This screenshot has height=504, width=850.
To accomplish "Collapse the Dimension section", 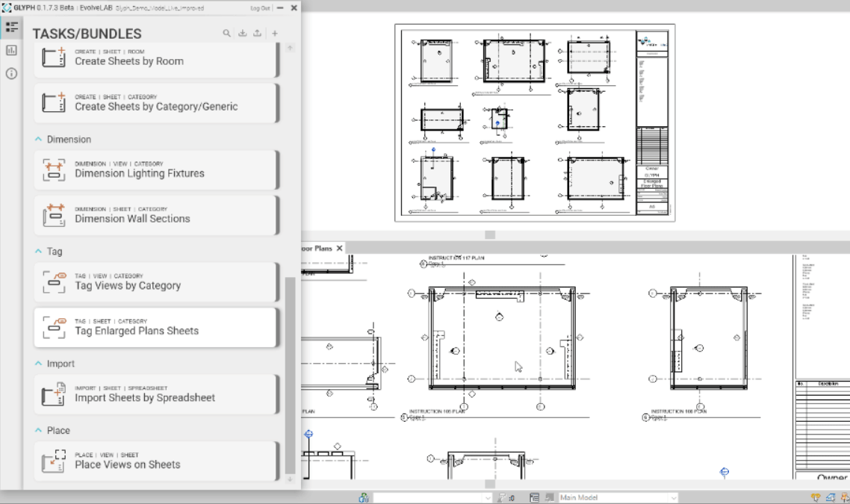I will click(39, 140).
